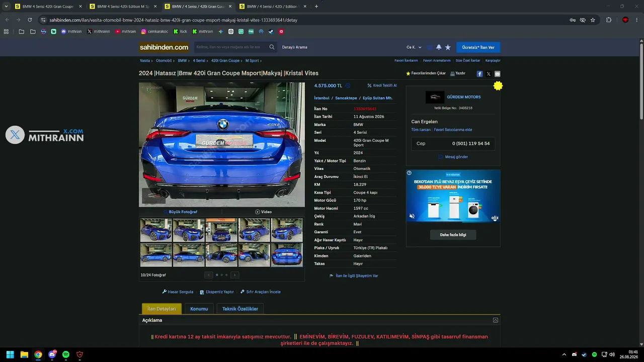Switch to İlan Detayları tab
This screenshot has height=362, width=644.
(162, 309)
